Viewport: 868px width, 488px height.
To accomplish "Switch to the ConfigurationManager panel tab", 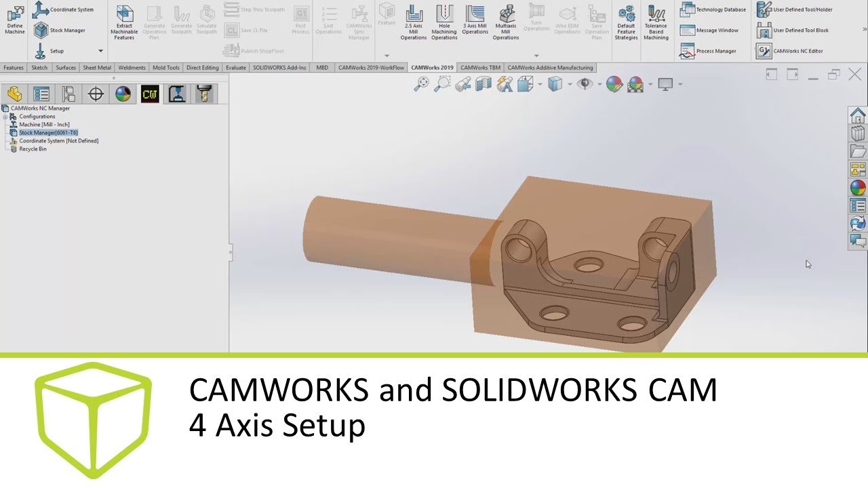I will point(68,94).
